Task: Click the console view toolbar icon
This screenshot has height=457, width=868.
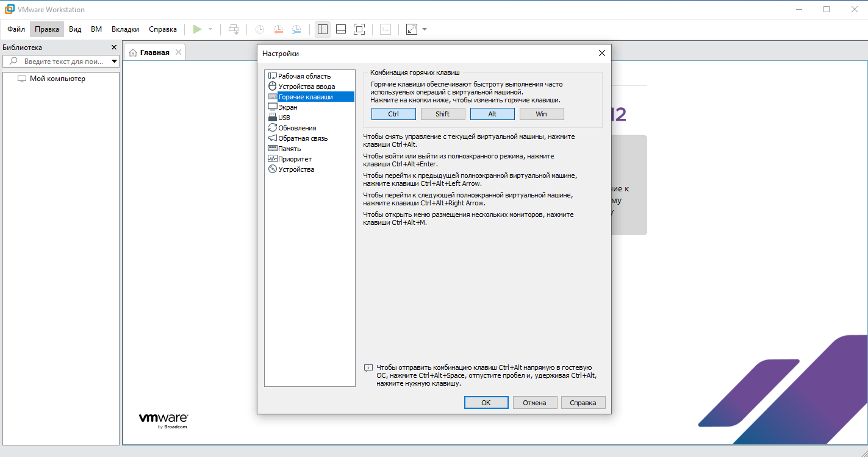Action: 386,29
